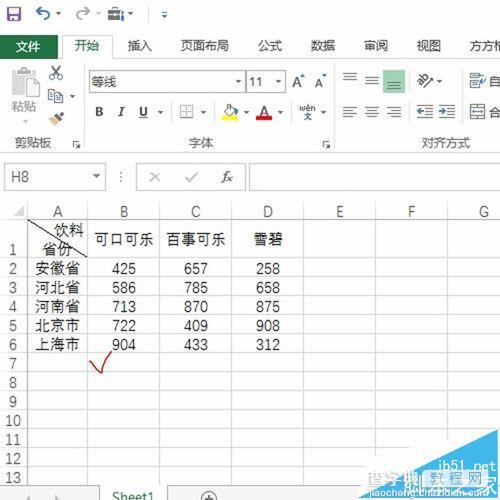The image size is (500, 500).
Task: Switch to the 公式 tab
Action: 270,46
